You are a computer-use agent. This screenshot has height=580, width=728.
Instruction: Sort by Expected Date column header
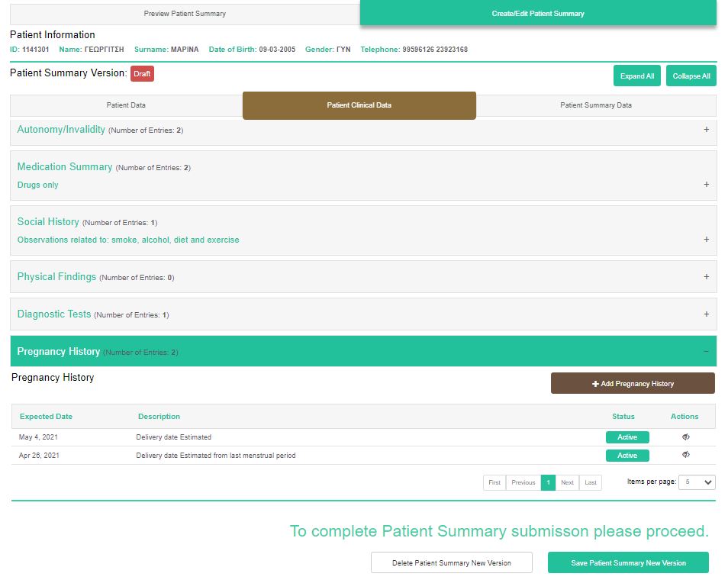coord(46,417)
